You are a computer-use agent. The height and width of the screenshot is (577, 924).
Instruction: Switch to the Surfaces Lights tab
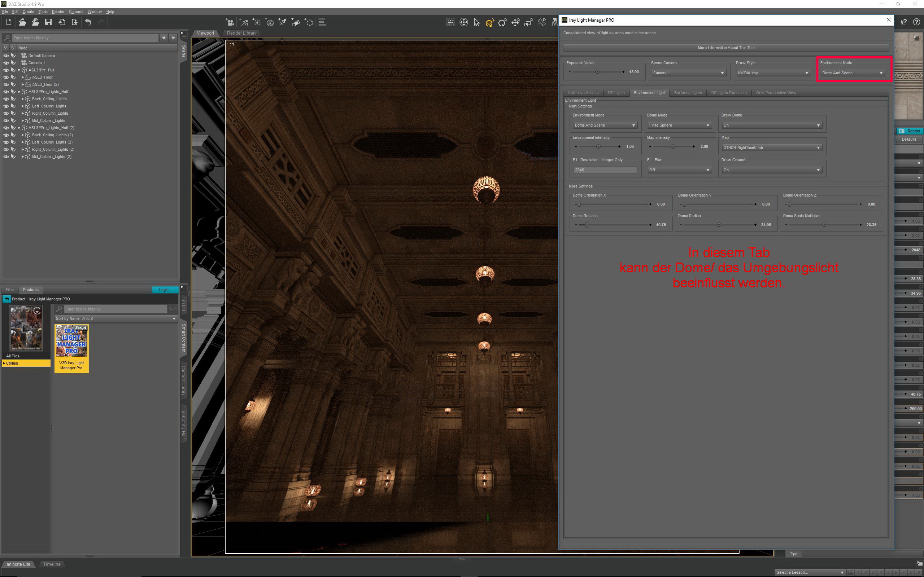point(688,93)
